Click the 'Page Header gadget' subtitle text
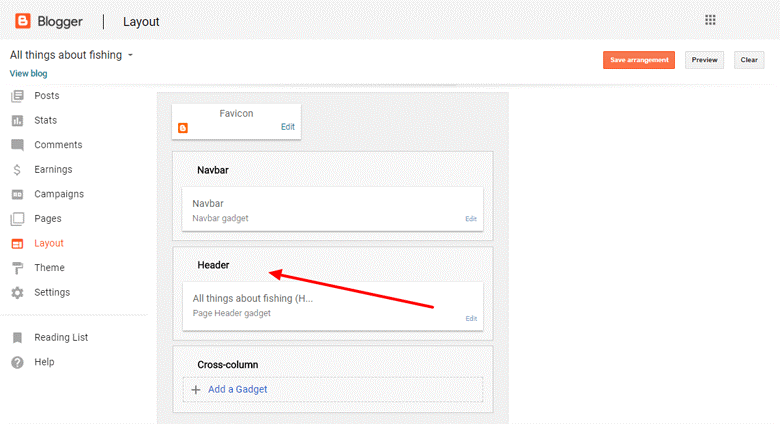780x424 pixels. (232, 313)
